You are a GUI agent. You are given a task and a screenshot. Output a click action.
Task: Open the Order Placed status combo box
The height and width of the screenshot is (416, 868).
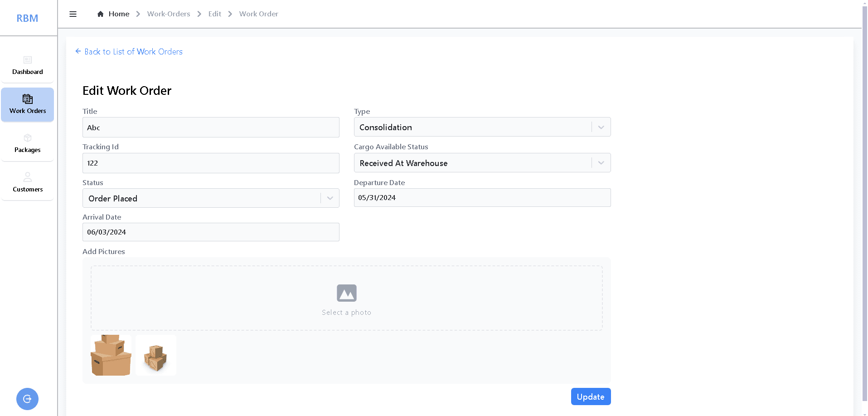211,198
